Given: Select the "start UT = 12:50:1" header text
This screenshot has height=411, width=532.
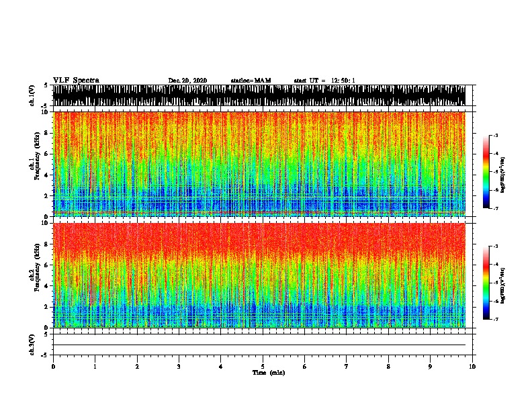Looking at the screenshot, I should pyautogui.click(x=324, y=81).
